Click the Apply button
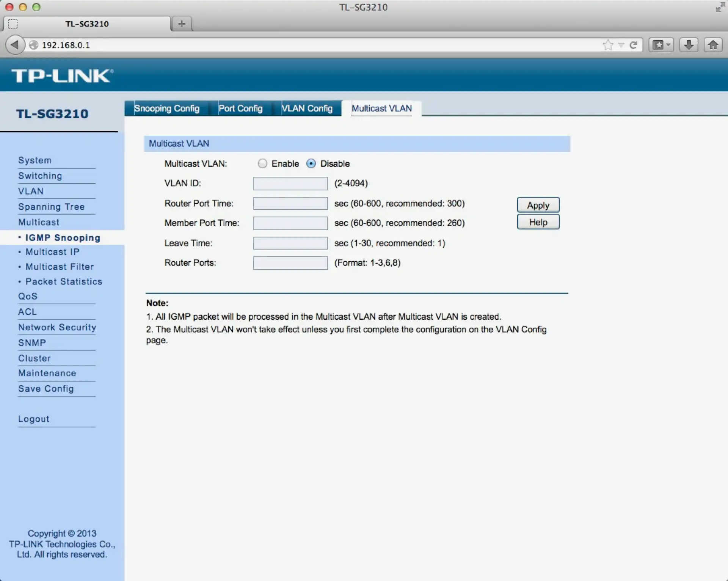Viewport: 728px width, 581px height. (x=538, y=205)
